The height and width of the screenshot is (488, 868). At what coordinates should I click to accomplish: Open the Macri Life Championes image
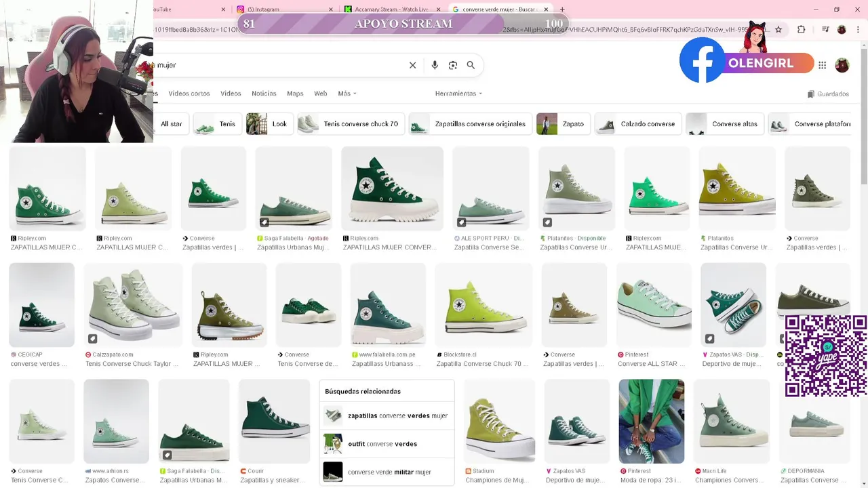[731, 422]
